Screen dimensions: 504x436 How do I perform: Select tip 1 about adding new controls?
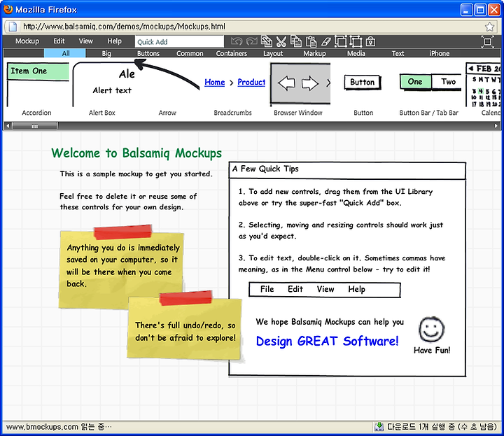[x=335, y=197]
